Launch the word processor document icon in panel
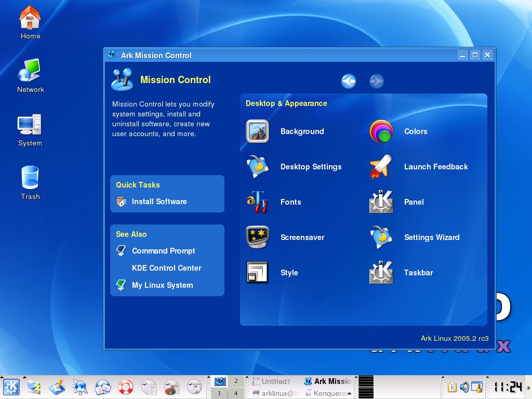The height and width of the screenshot is (399, 532). point(149,387)
